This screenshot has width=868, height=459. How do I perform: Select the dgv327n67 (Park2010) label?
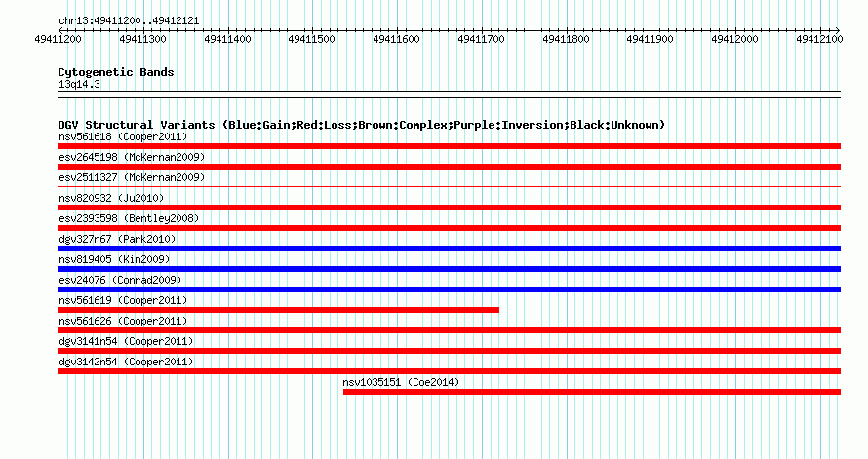pos(117,239)
